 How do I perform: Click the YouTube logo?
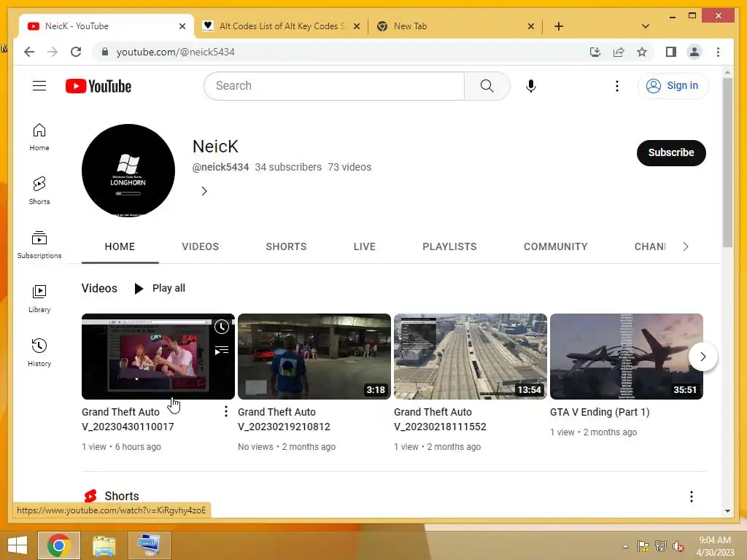[98, 86]
